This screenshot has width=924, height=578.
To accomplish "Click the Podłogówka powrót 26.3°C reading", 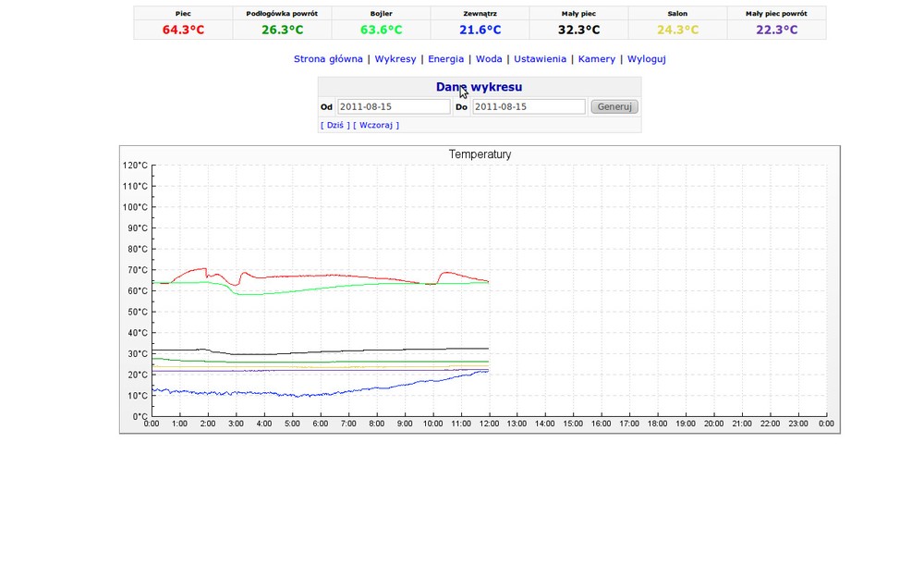I will click(x=282, y=30).
